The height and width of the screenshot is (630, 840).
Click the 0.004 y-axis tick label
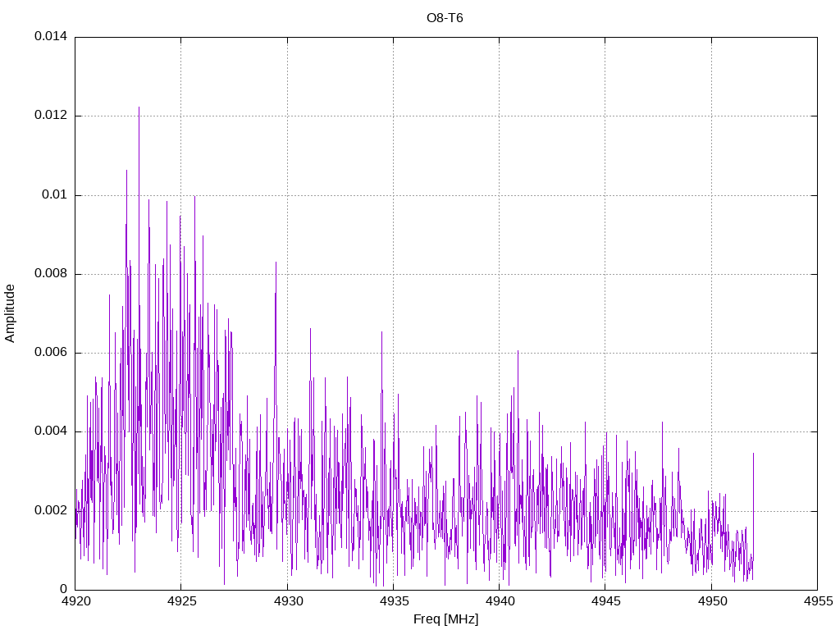click(51, 431)
